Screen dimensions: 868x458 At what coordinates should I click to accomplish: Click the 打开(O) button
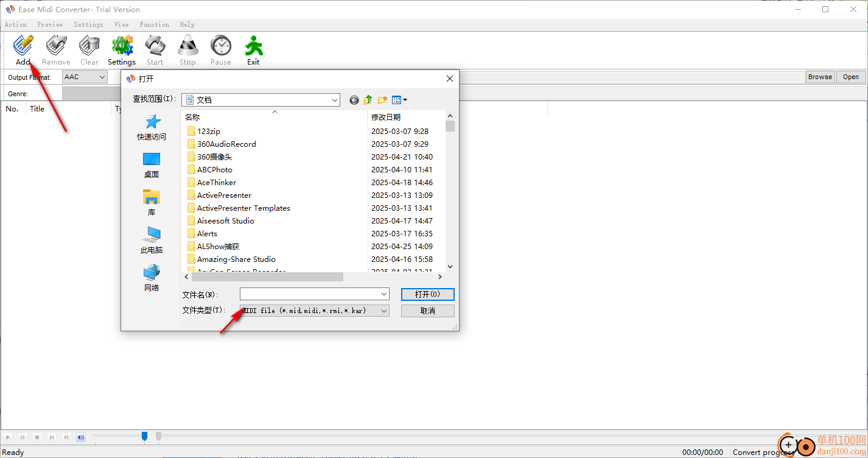tap(428, 294)
